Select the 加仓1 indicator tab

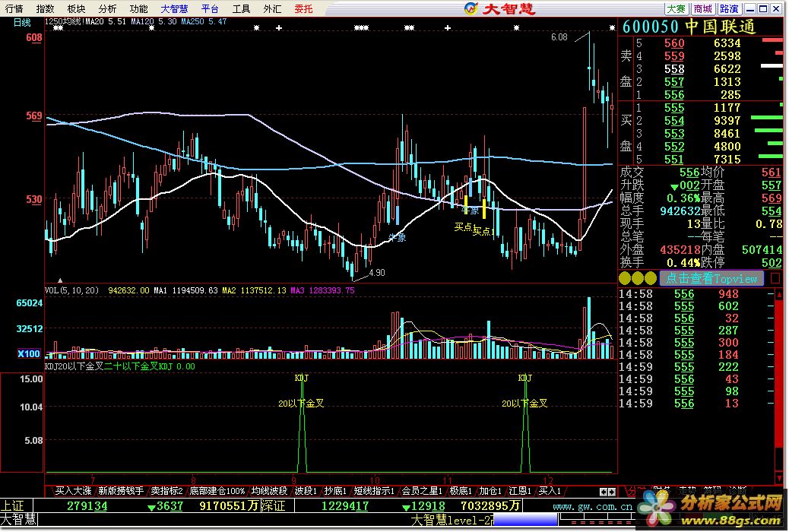(490, 491)
